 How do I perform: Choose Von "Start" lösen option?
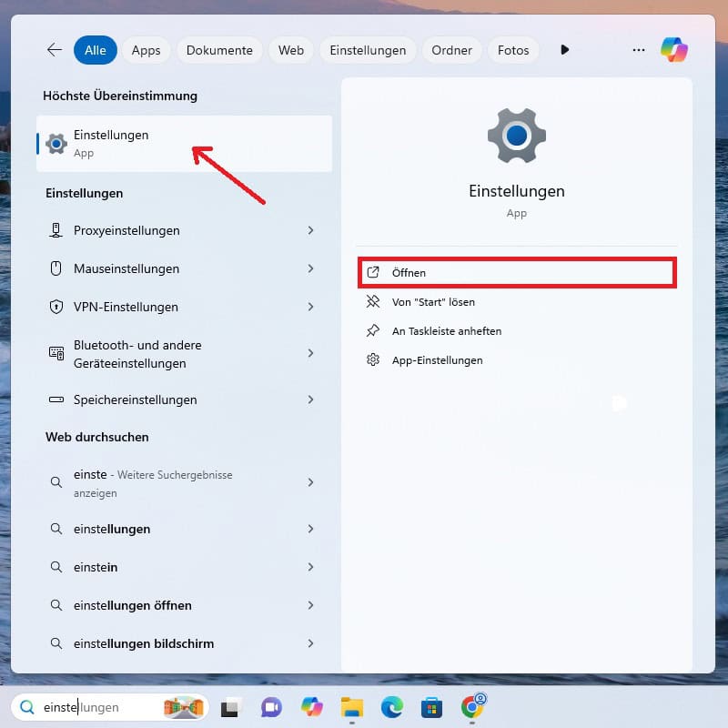pyautogui.click(x=433, y=302)
